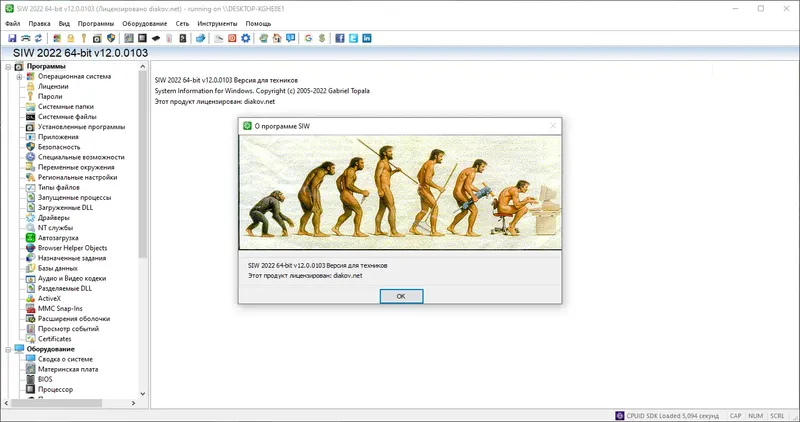The height and width of the screenshot is (422, 800).
Task: Click the red power button toolbar icon
Action: click(232, 38)
